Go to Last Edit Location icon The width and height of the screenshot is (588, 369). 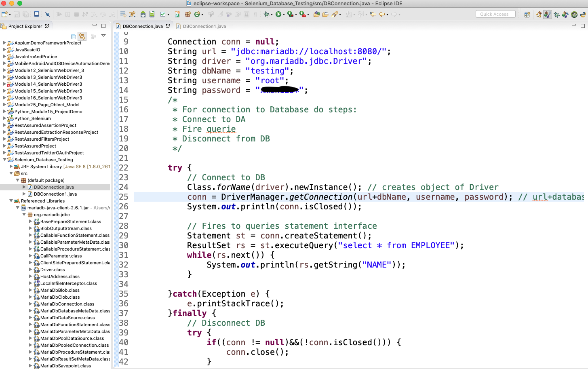click(x=373, y=14)
